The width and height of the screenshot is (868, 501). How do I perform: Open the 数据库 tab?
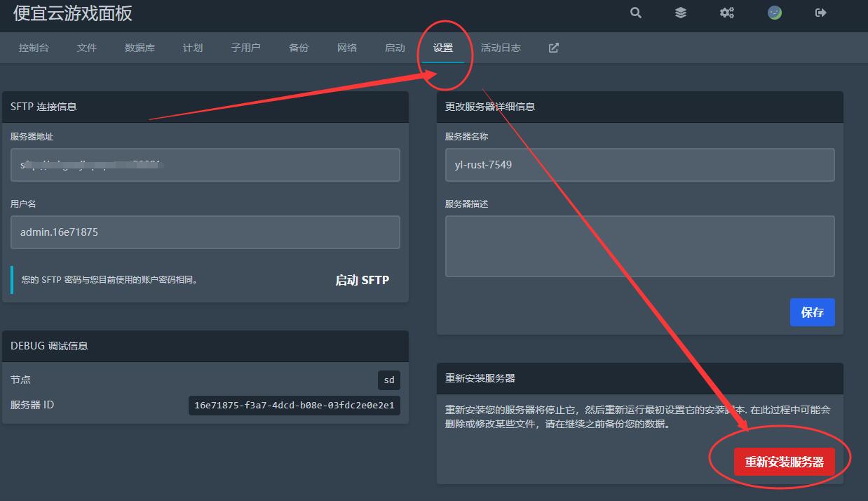click(x=140, y=48)
